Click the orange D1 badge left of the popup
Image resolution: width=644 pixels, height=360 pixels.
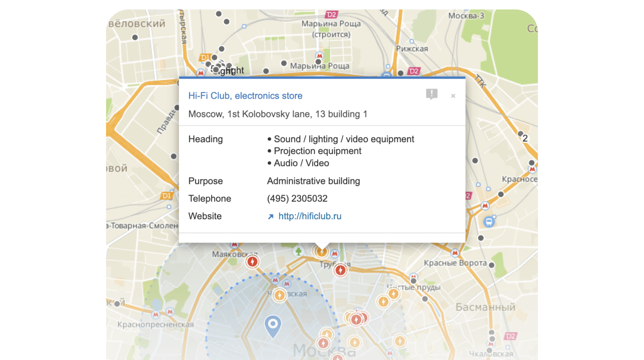(x=167, y=196)
